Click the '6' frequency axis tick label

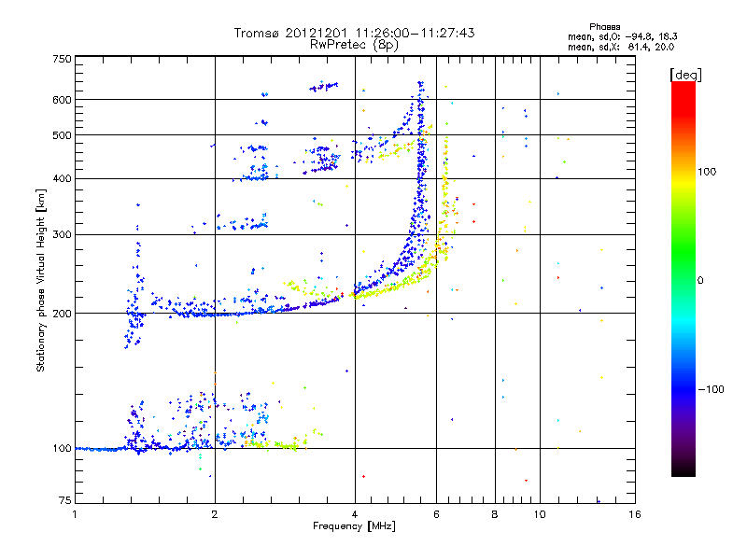point(436,514)
